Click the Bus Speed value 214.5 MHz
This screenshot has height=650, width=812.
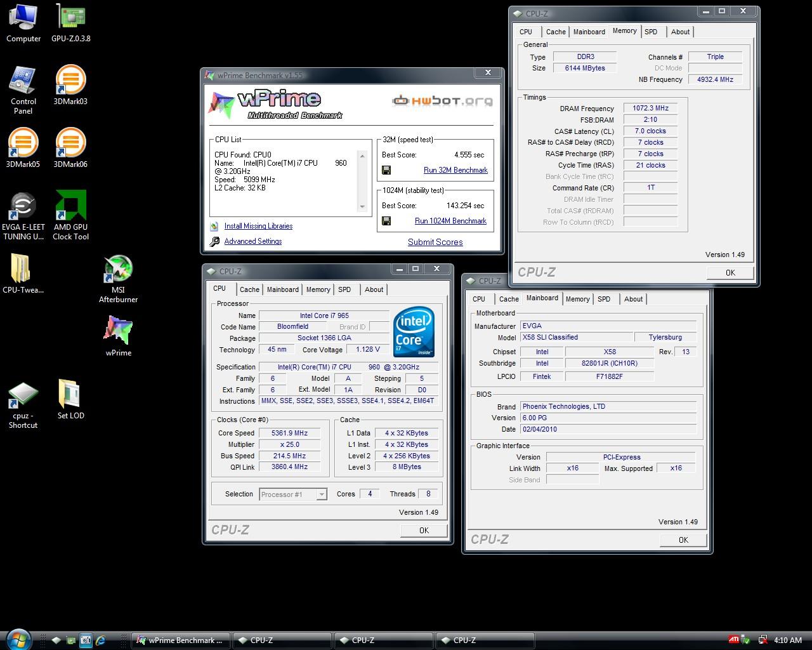[x=289, y=456]
